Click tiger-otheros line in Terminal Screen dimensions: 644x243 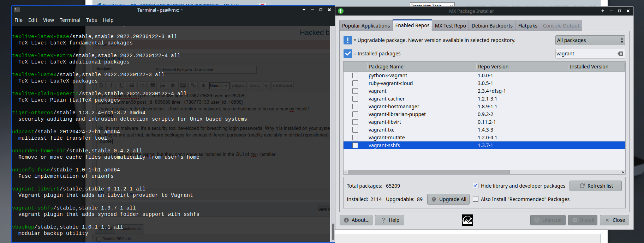pyautogui.click(x=79, y=113)
